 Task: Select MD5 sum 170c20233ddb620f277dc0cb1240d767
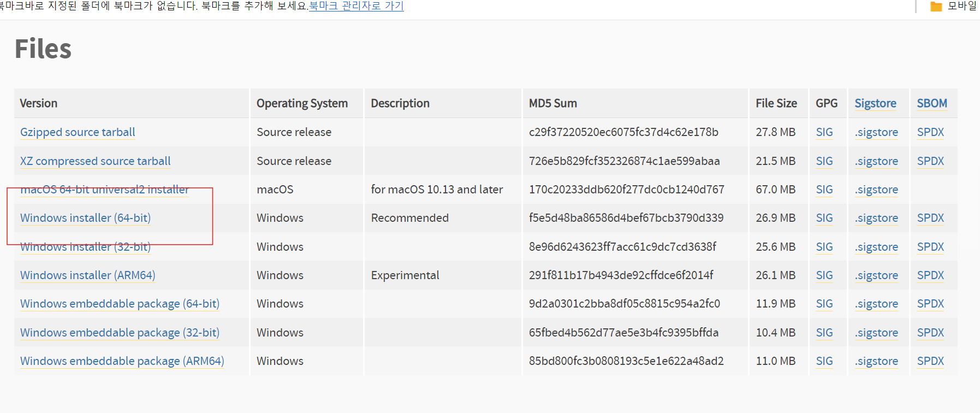[x=627, y=190]
